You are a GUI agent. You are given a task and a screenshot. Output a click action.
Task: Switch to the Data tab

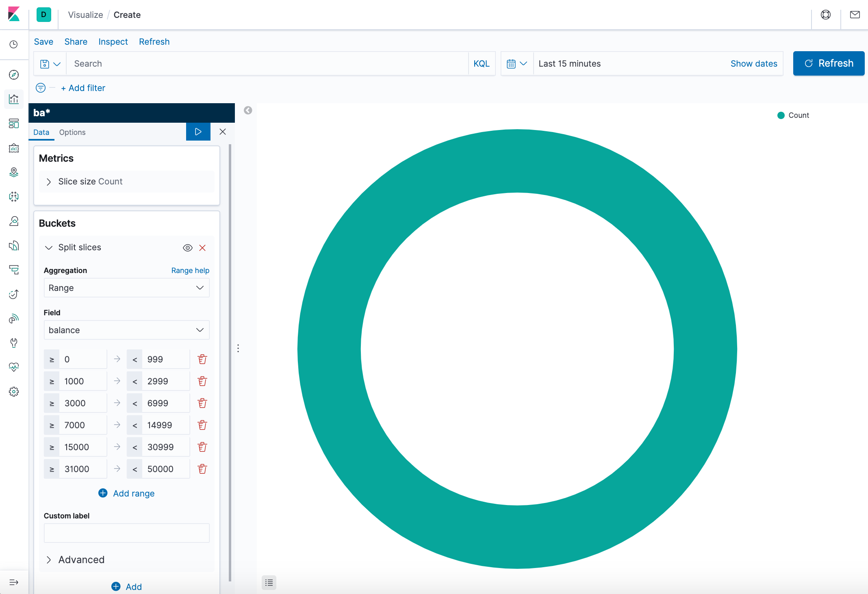tap(41, 132)
